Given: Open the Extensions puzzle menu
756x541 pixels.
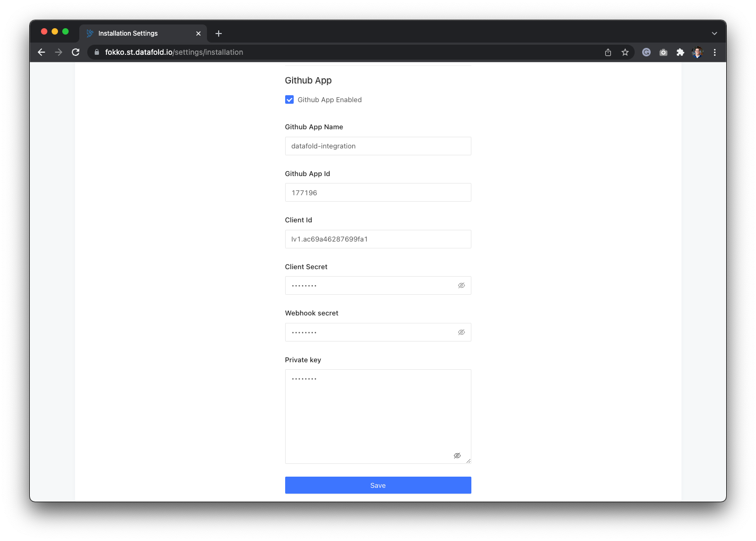Looking at the screenshot, I should [680, 52].
